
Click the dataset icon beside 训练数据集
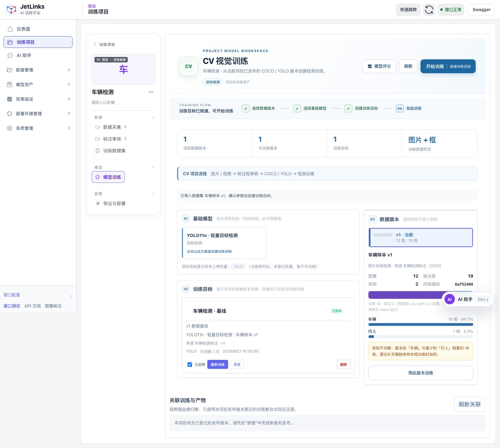tap(98, 151)
